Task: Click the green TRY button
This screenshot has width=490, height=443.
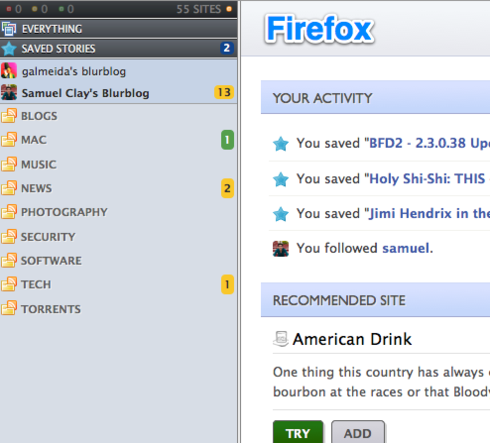Action: coord(298,432)
